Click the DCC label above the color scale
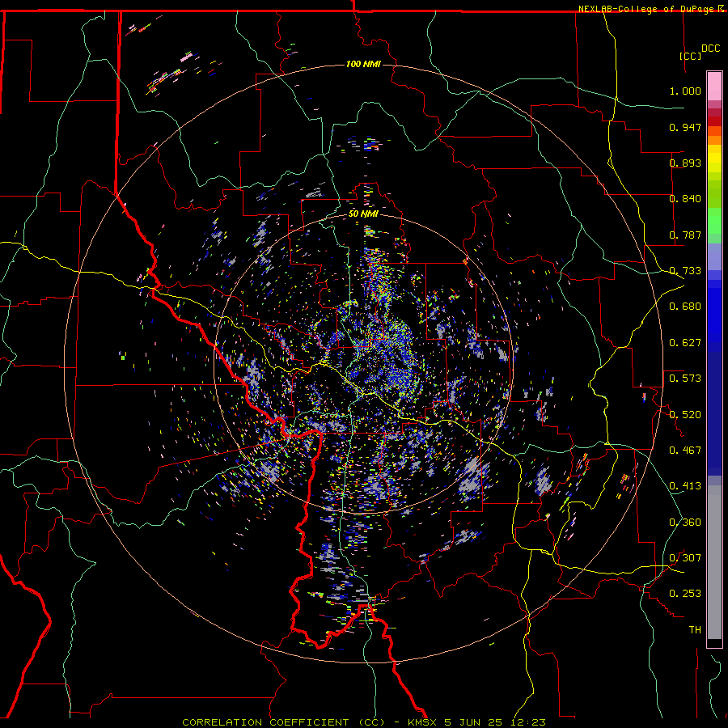 click(710, 49)
